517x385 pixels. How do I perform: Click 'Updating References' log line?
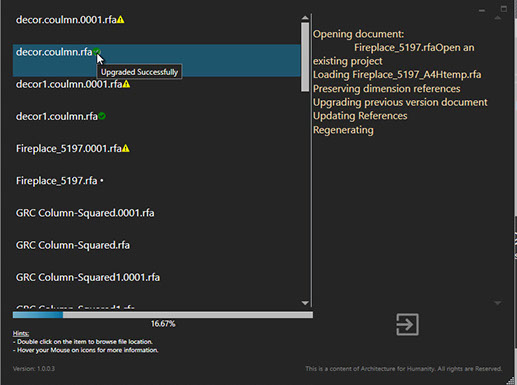360,116
